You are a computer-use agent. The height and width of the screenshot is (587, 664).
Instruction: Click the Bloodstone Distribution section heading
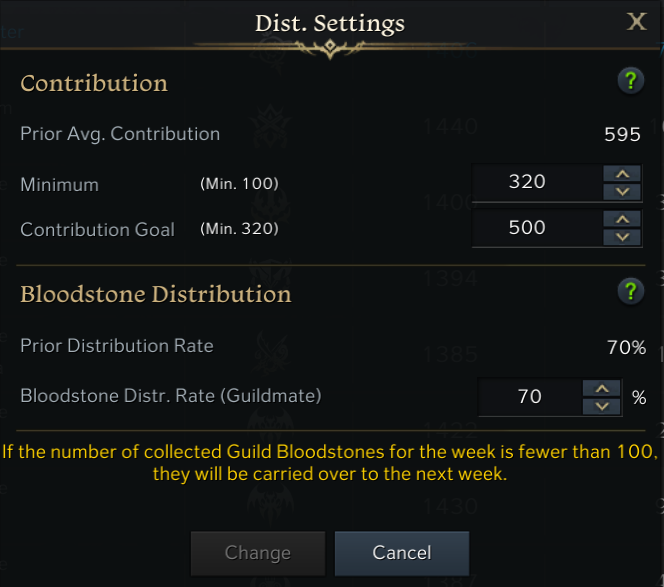click(156, 294)
